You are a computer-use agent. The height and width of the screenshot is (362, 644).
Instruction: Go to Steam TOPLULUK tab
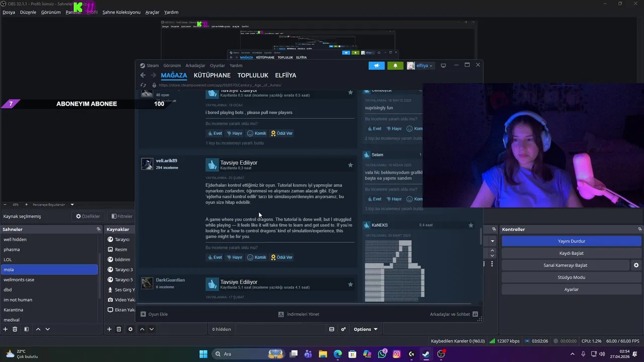[253, 75]
